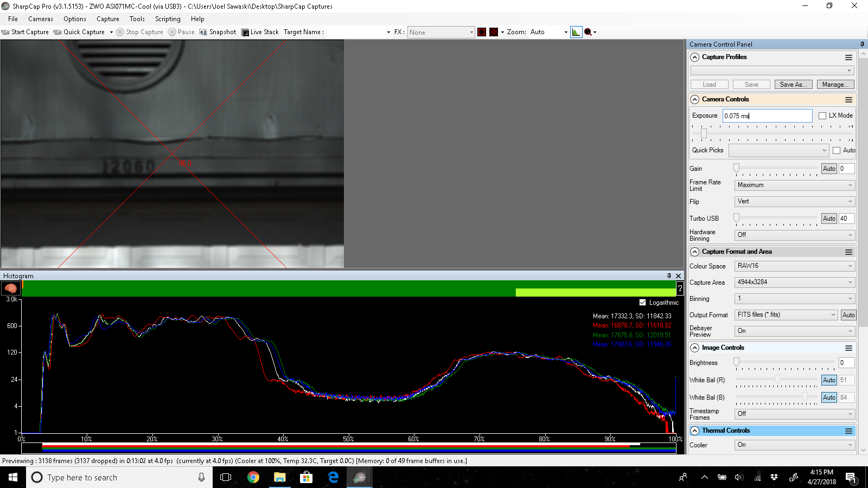Click the Start Capture toolbar icon
This screenshot has width=868, height=488.
tap(5, 32)
